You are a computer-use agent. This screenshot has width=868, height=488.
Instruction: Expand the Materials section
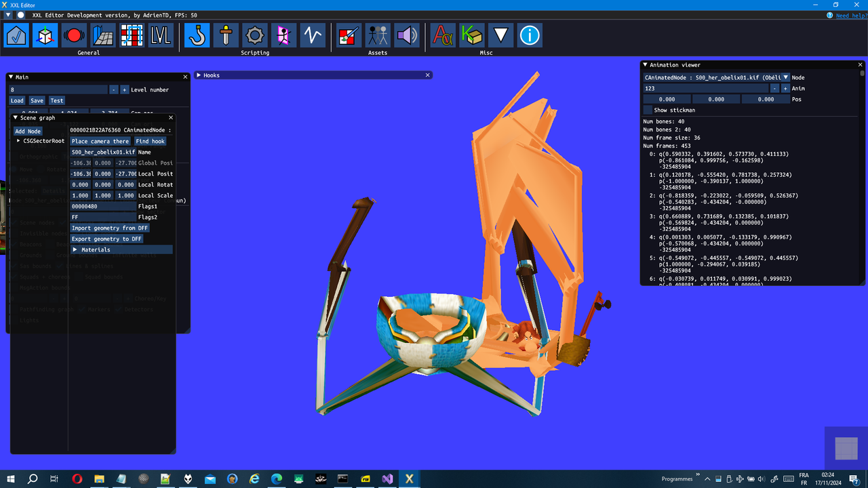(x=121, y=250)
